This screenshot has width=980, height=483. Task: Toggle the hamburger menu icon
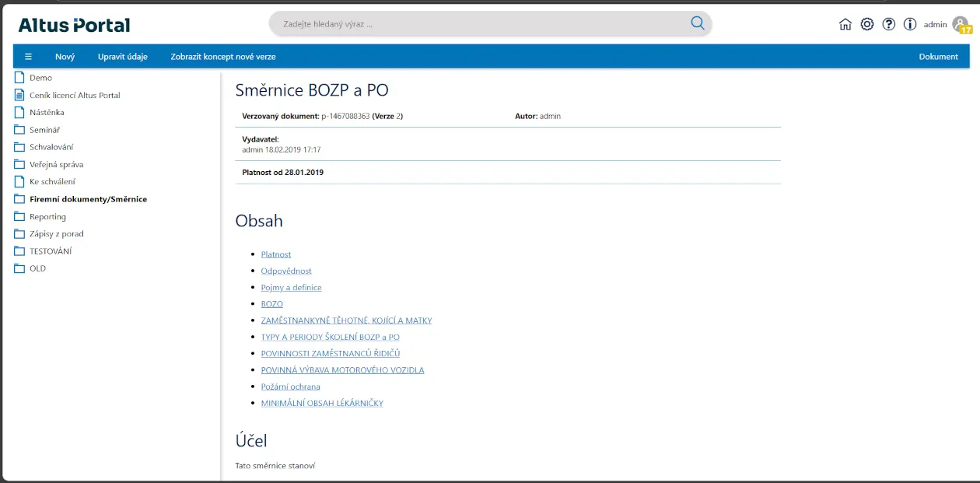(x=29, y=57)
